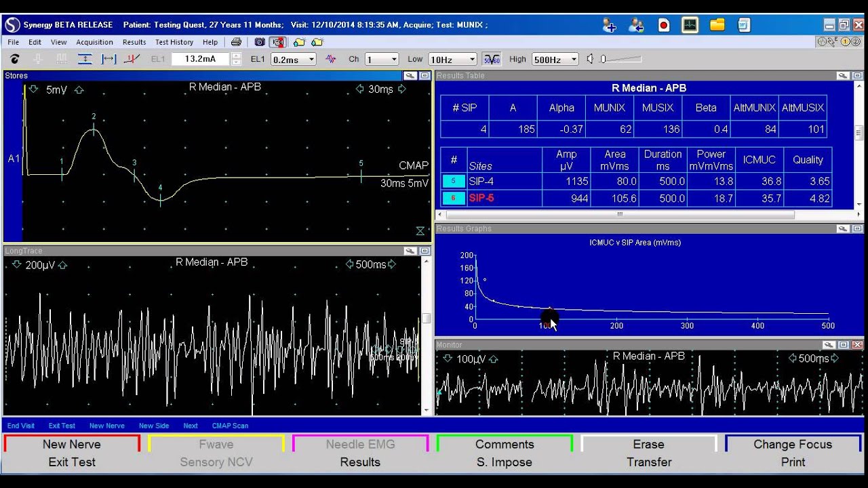Click the add new patient icon
This screenshot has width=868, height=488.
[609, 25]
